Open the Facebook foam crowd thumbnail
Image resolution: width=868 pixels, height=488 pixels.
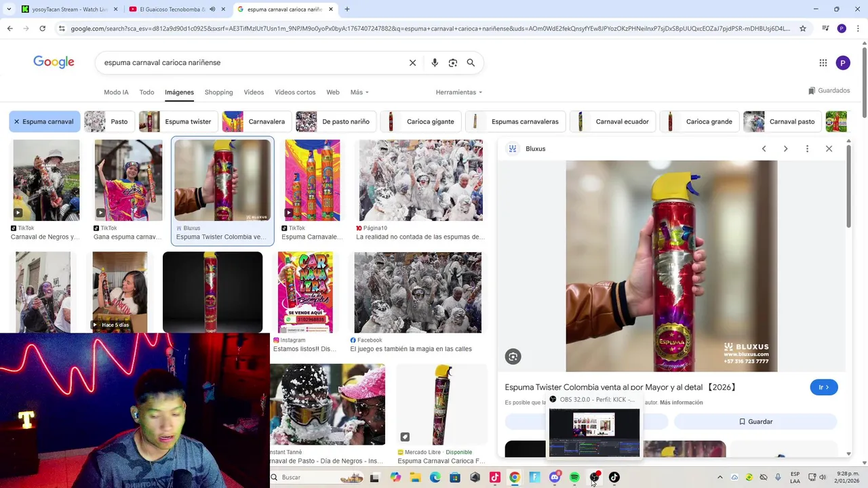pyautogui.click(x=418, y=292)
